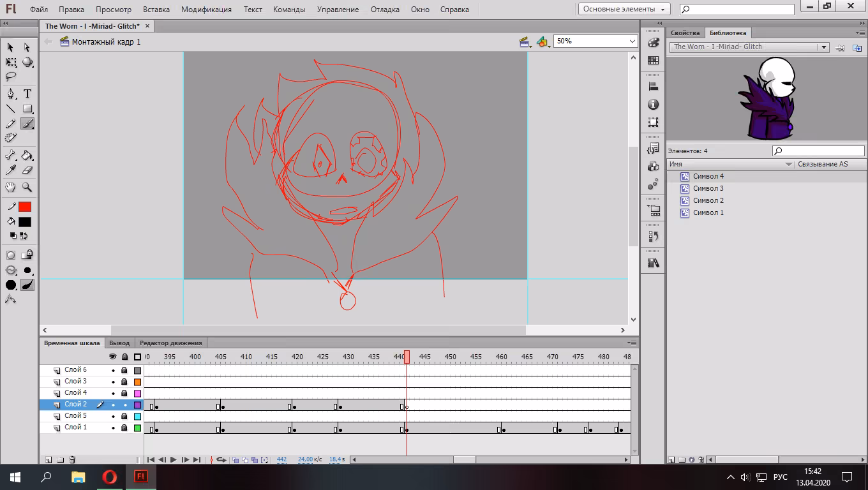Open the Align panel icon in dock
The image size is (868, 490).
tap(653, 87)
